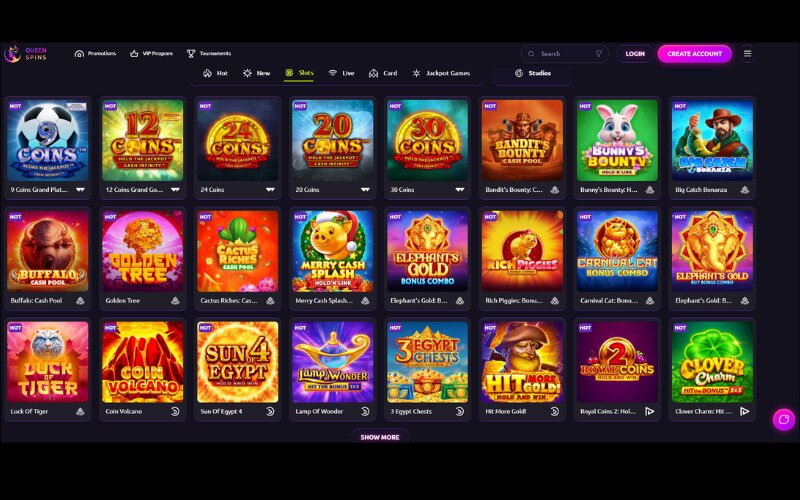This screenshot has height=500, width=800.
Task: Open the Studios filter
Action: [x=533, y=73]
